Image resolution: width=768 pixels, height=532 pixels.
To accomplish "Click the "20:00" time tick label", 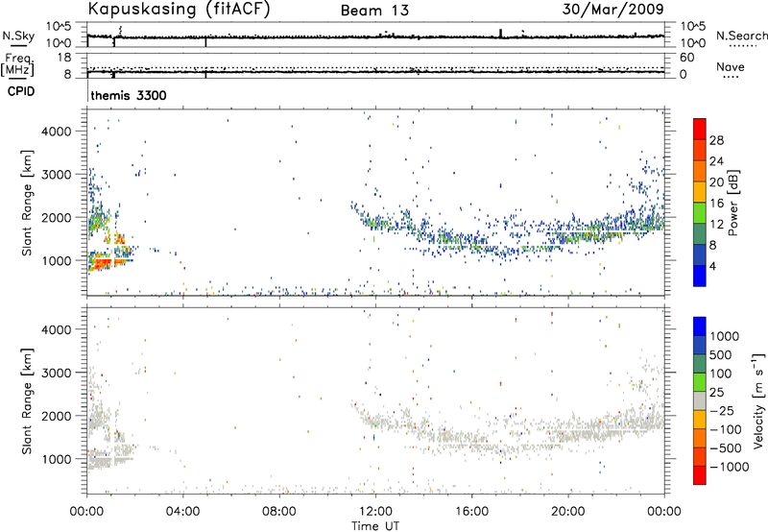I will (568, 512).
